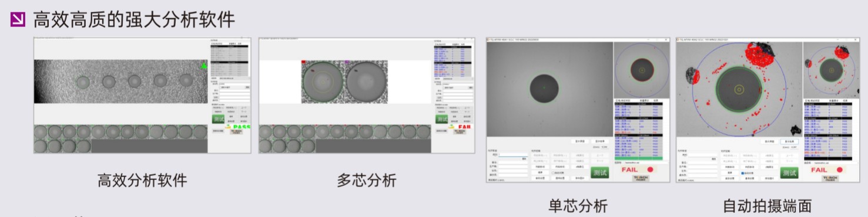Click the green star marker on the ribbon fiber image
Viewport: 868px width, 217px height.
pyautogui.click(x=204, y=66)
